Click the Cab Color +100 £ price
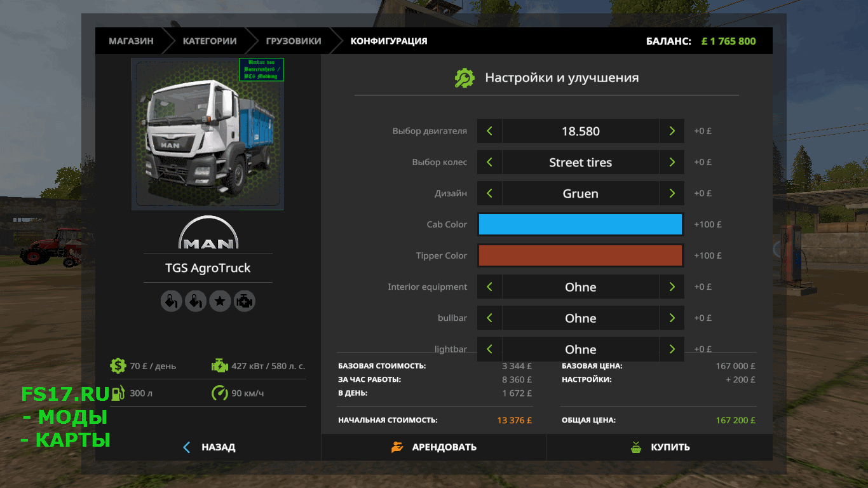This screenshot has height=488, width=868. [708, 224]
